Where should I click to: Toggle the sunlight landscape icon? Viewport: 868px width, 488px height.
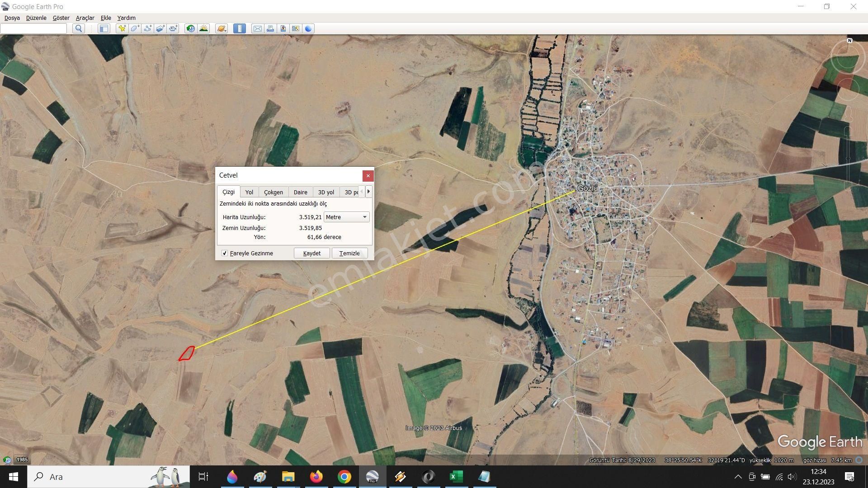tap(204, 28)
